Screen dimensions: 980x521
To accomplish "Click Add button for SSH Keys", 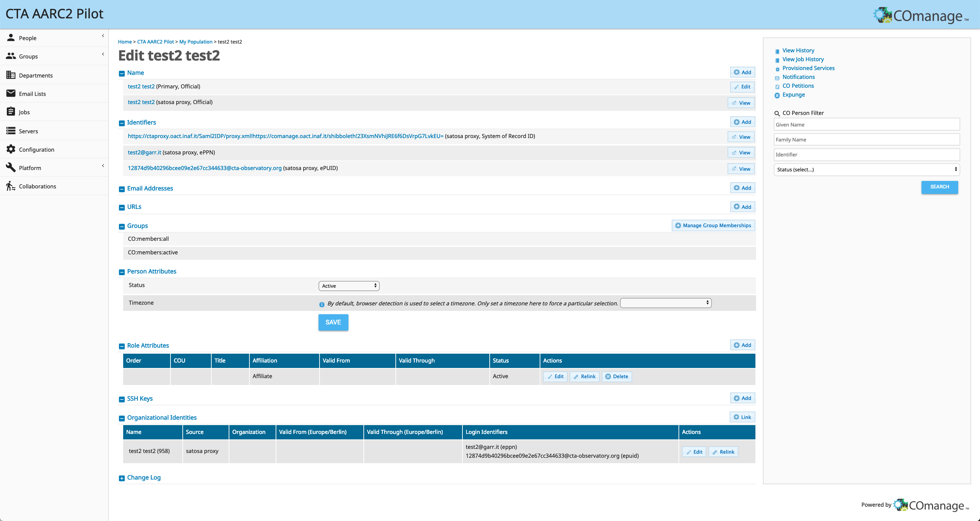I will [x=742, y=398].
